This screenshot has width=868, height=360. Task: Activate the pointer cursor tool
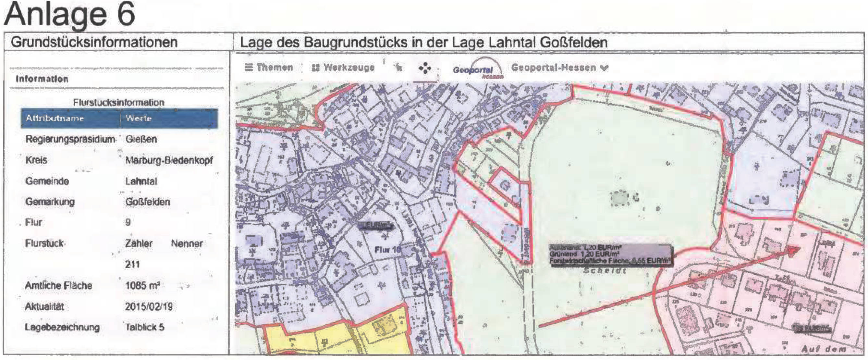(399, 68)
